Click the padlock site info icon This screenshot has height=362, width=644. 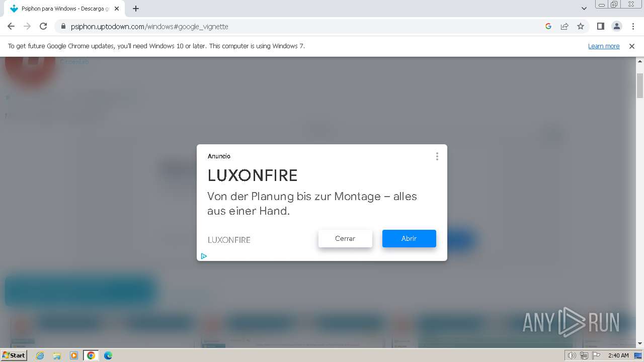click(63, 27)
